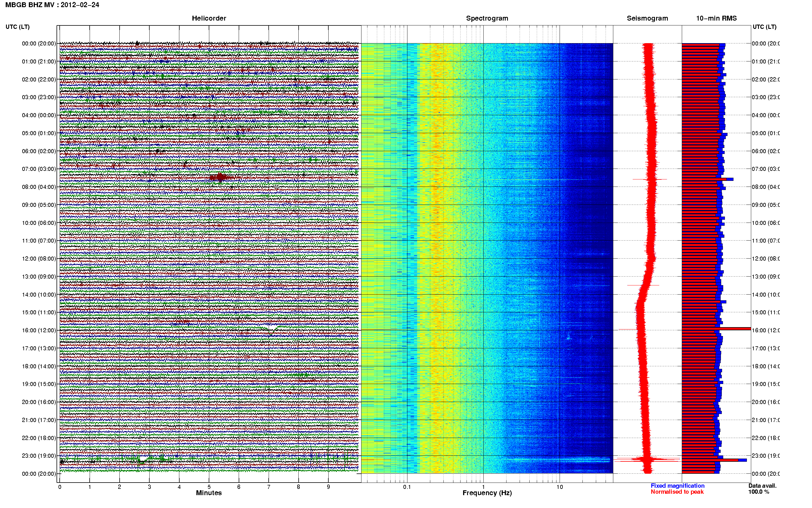
Task: Click the left axis label 11:00 (07:00)
Action: pos(39,241)
